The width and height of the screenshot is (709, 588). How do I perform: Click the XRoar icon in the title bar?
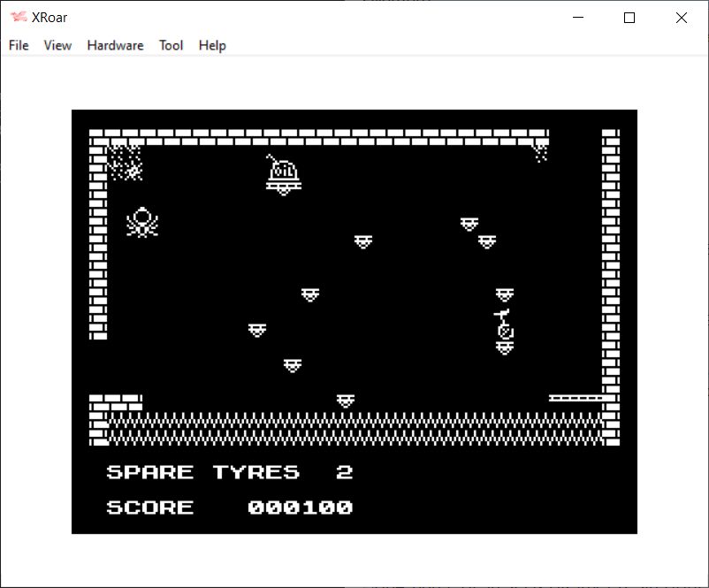coord(18,18)
